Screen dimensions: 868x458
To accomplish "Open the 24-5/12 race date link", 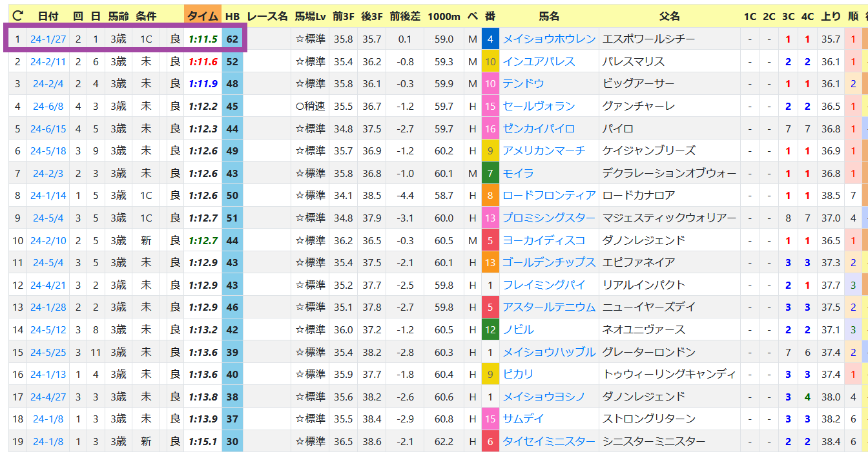I will [x=48, y=330].
